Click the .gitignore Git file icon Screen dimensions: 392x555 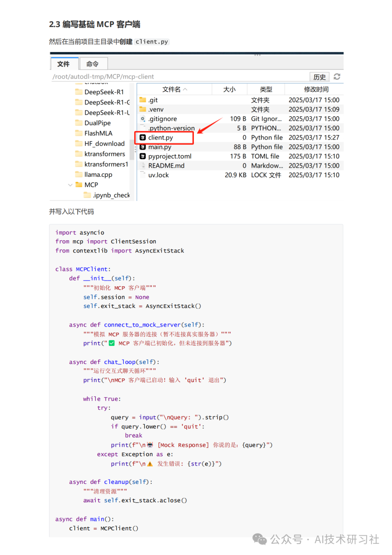142,119
